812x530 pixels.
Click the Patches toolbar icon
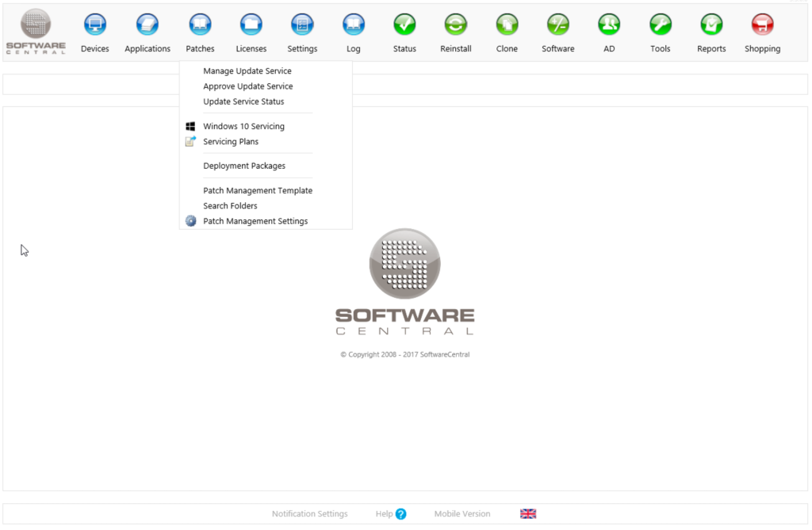coord(200,25)
